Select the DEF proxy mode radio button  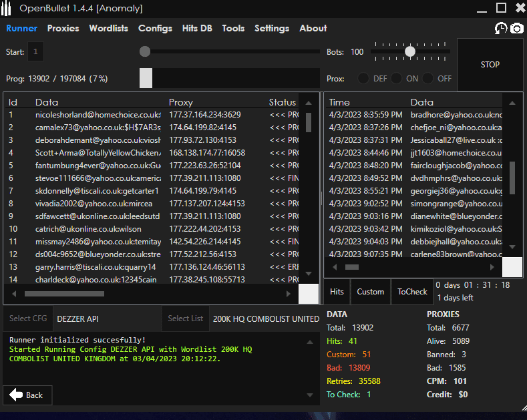point(363,78)
